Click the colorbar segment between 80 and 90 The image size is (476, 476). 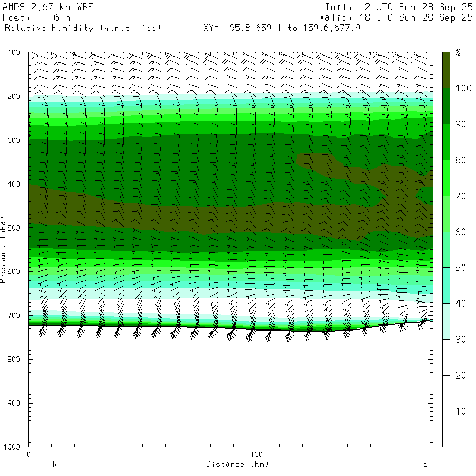point(446,142)
